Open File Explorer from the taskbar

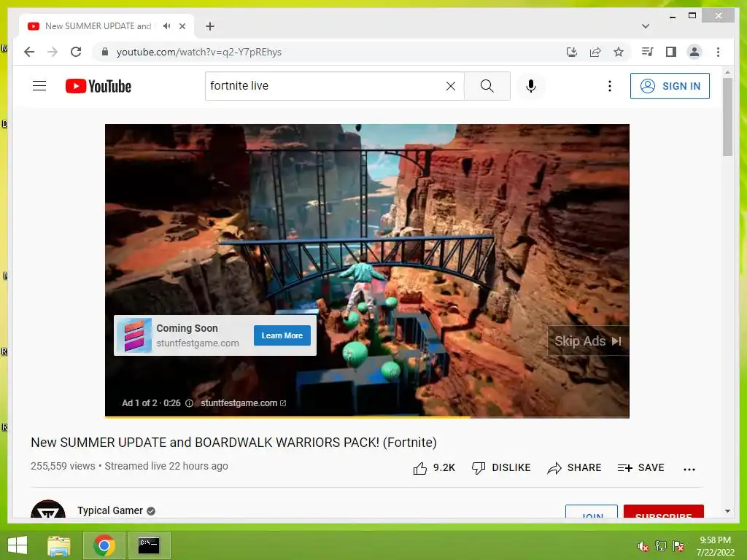click(59, 545)
